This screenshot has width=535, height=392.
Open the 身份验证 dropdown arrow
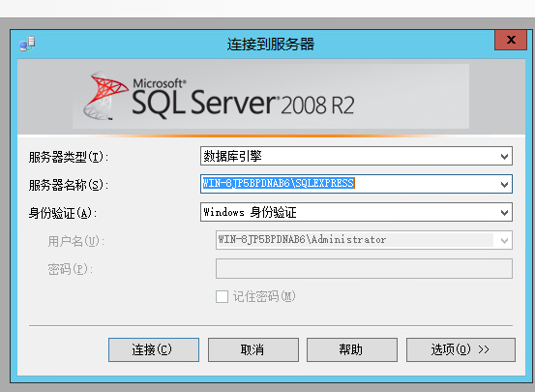click(504, 212)
